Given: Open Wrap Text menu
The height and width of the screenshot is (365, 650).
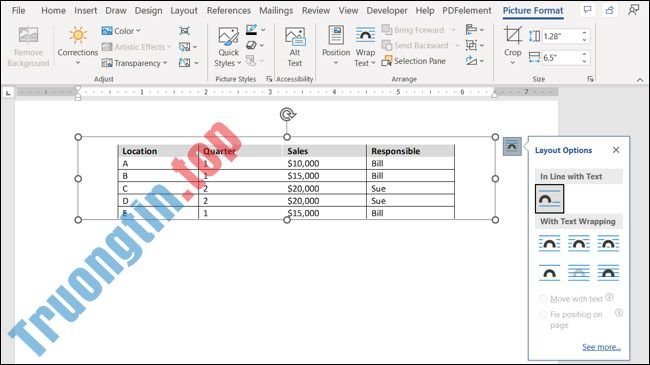Looking at the screenshot, I should tap(365, 46).
